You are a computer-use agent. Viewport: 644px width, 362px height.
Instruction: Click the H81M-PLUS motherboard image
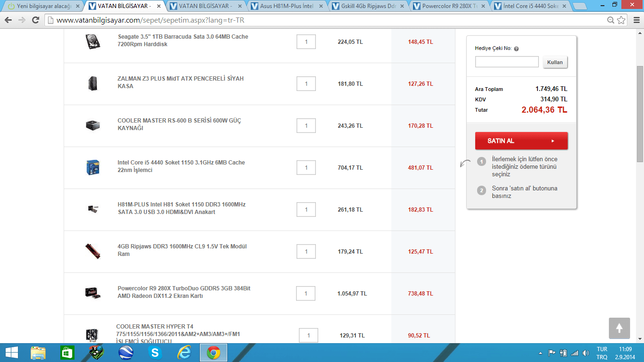[x=93, y=209]
